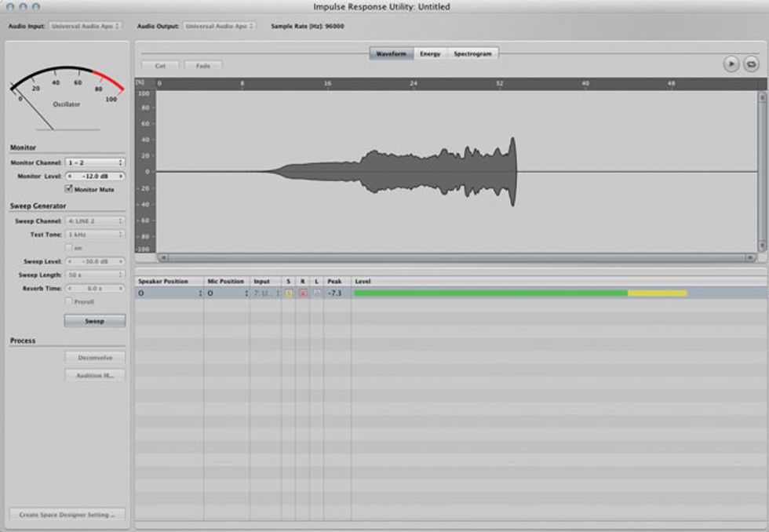Image resolution: width=769 pixels, height=532 pixels.
Task: Open the Mic Position dropdown in track row
Action: coord(227,293)
